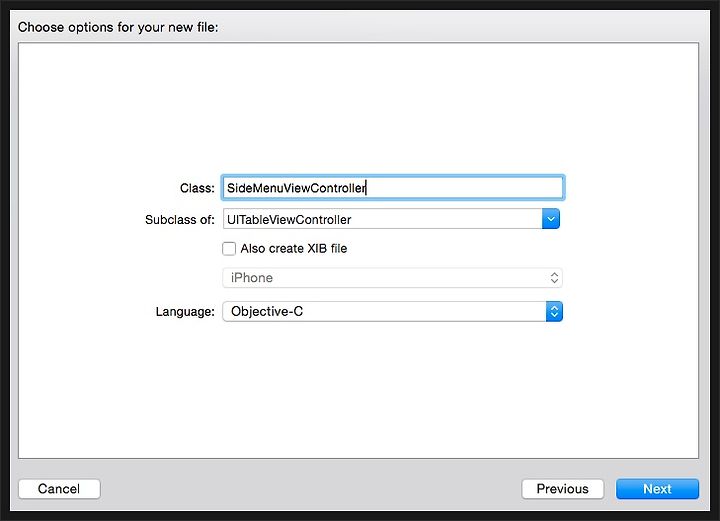Open the Language Objective-C popup menu
The width and height of the screenshot is (720, 521).
pyautogui.click(x=393, y=311)
